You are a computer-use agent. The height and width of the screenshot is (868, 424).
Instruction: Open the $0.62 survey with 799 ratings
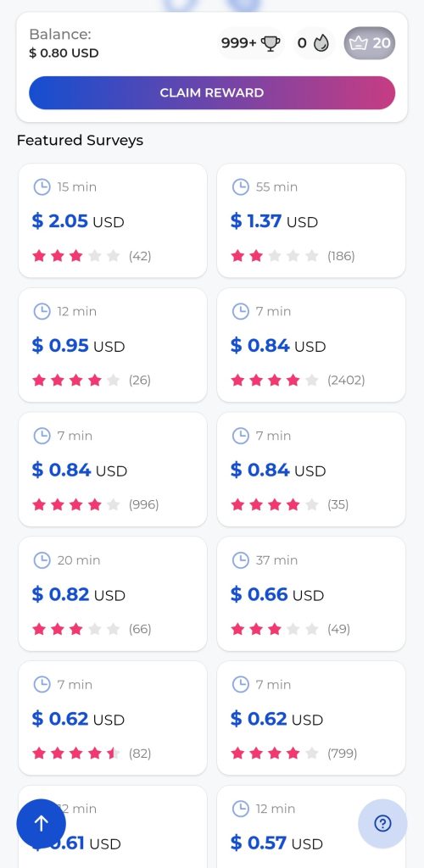tap(311, 718)
